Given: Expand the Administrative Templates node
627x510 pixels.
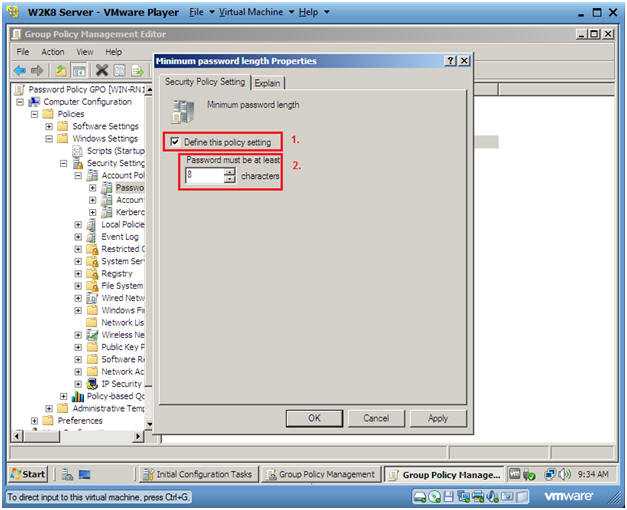Looking at the screenshot, I should pyautogui.click(x=49, y=409).
